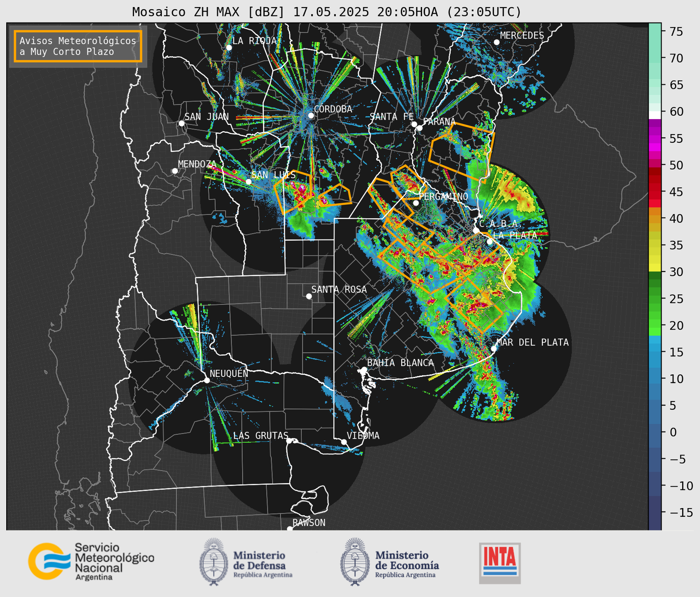Click the MENDOZA city marker dot
Screen dimensions: 700x597
coord(175,171)
